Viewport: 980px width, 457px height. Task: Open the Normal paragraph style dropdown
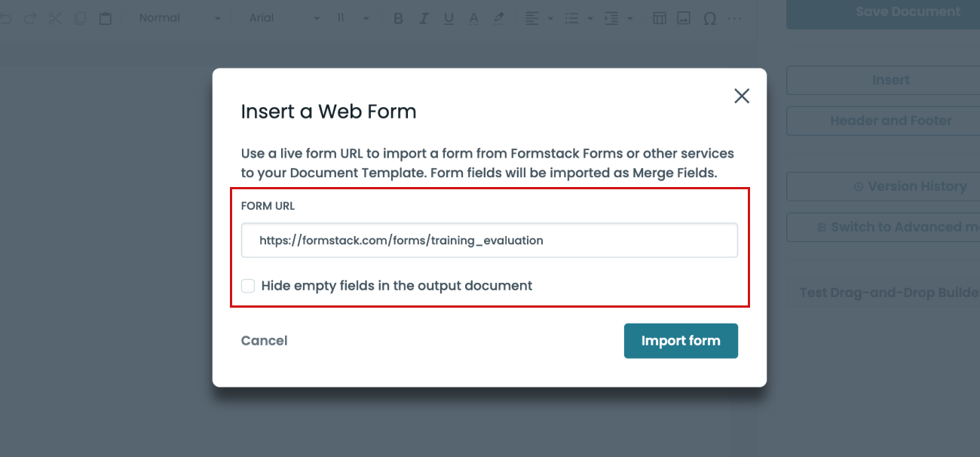click(179, 19)
